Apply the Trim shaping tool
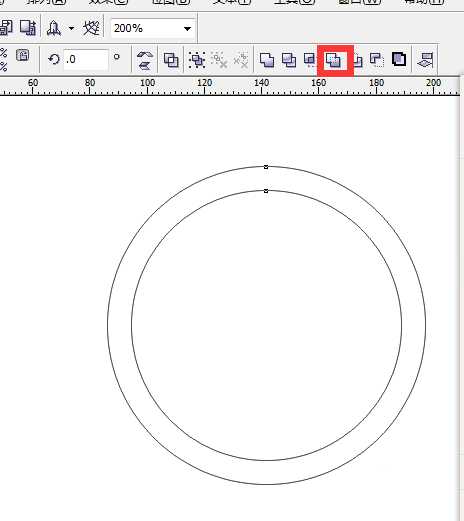The width and height of the screenshot is (464, 521). (x=289, y=60)
